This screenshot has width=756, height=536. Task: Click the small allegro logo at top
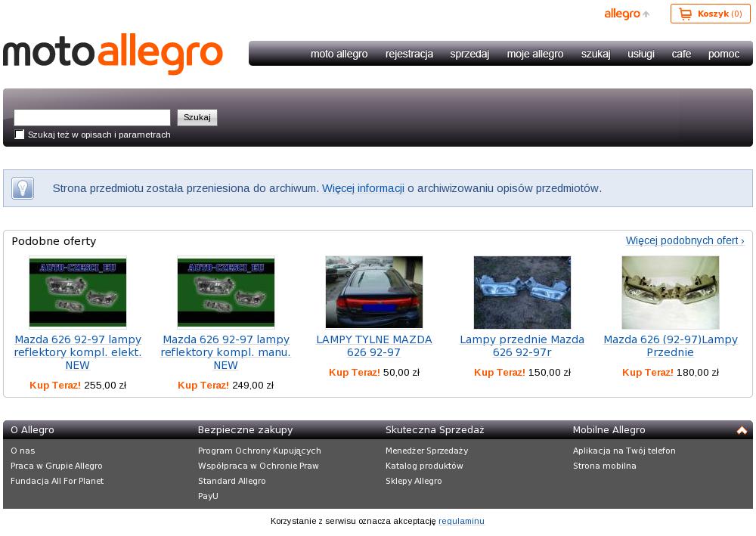pyautogui.click(x=622, y=14)
